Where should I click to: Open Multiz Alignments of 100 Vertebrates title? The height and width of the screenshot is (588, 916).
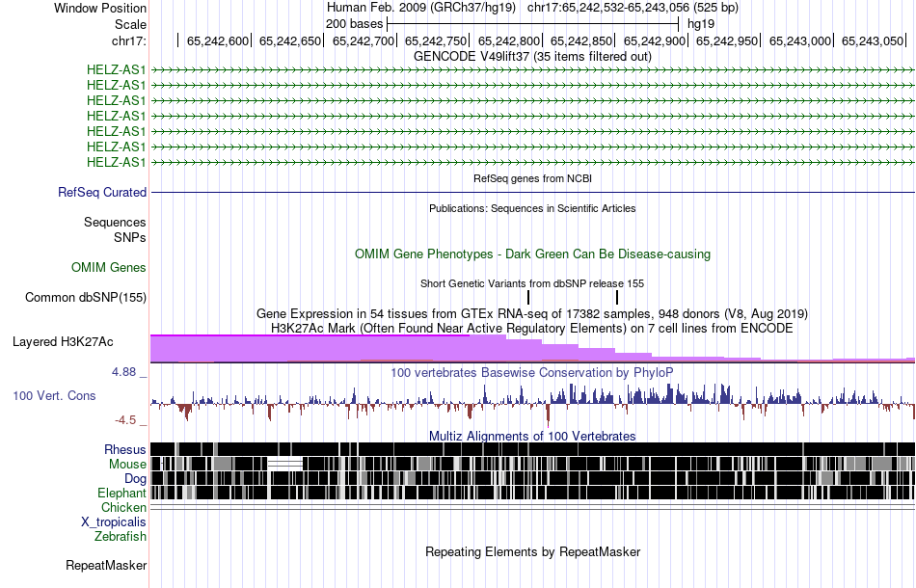click(x=532, y=437)
